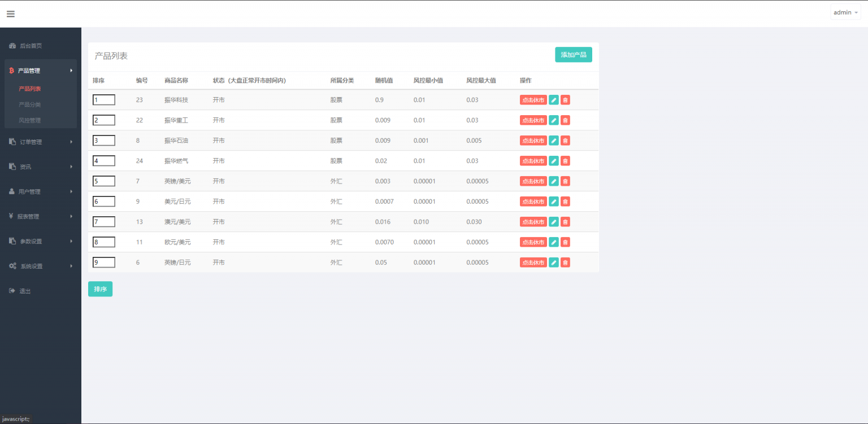This screenshot has width=868, height=424.
Task: Expand the 订单管理 sidebar menu
Action: (41, 142)
